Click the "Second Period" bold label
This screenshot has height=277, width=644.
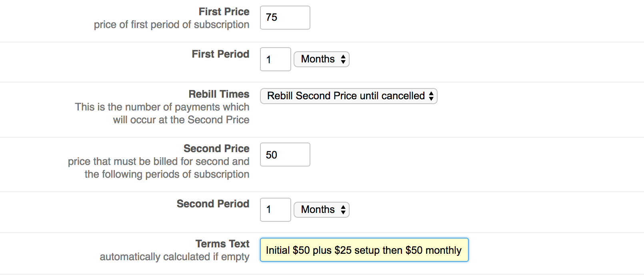point(213,204)
